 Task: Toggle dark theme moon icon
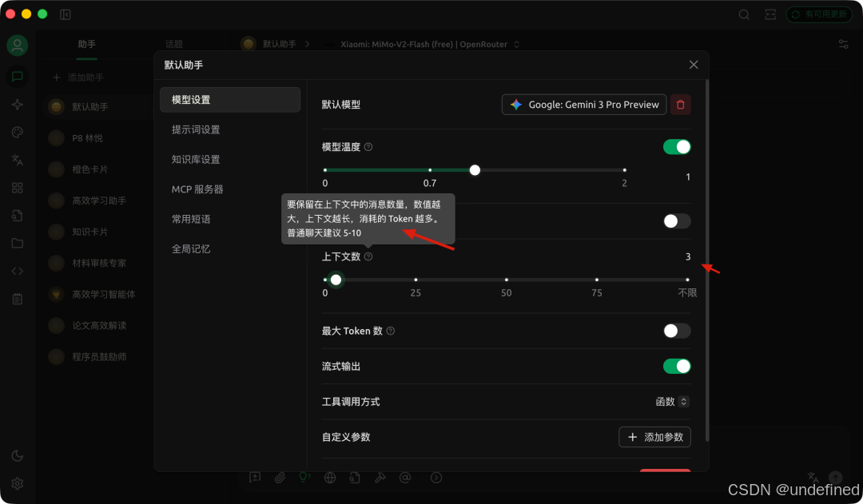coord(17,455)
